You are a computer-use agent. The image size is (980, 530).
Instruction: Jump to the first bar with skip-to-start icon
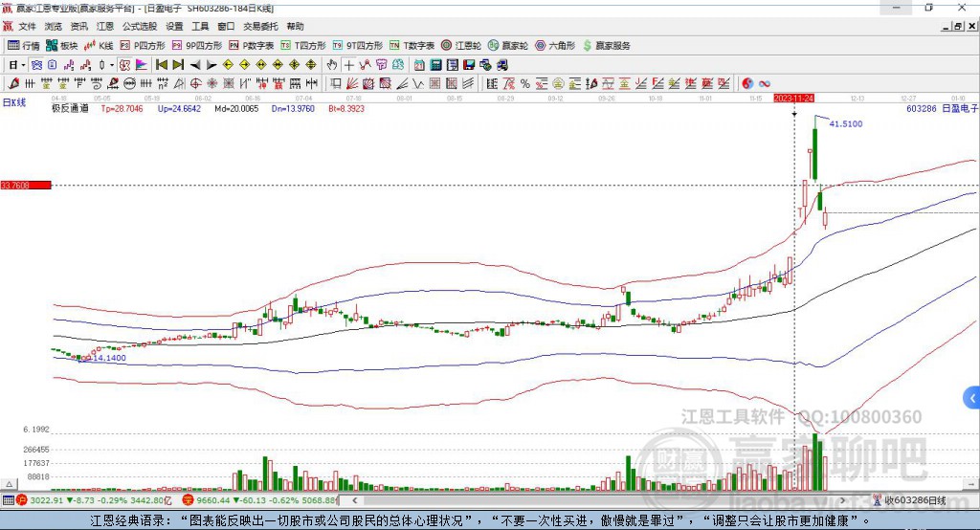[161, 65]
